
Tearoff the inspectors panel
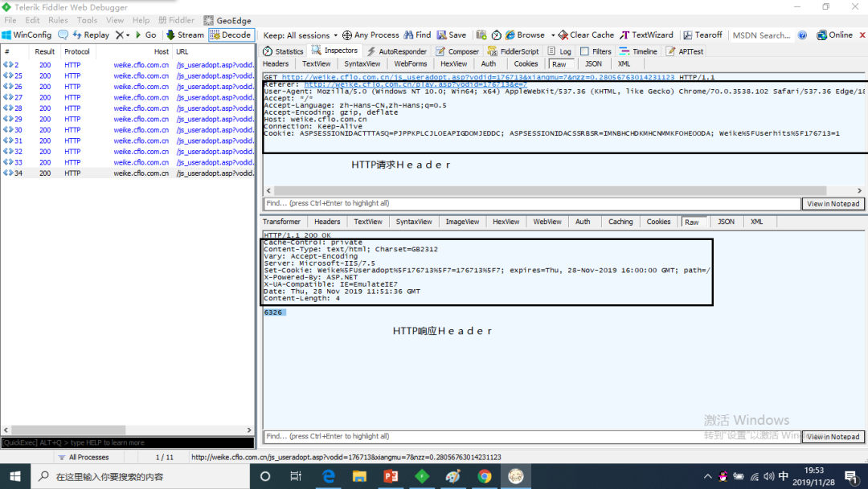coord(702,35)
